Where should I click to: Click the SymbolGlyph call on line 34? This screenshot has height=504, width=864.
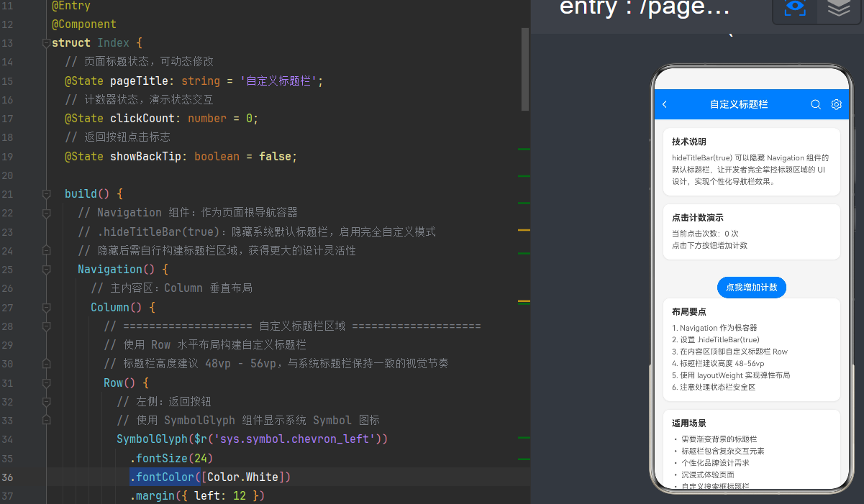pos(153,439)
